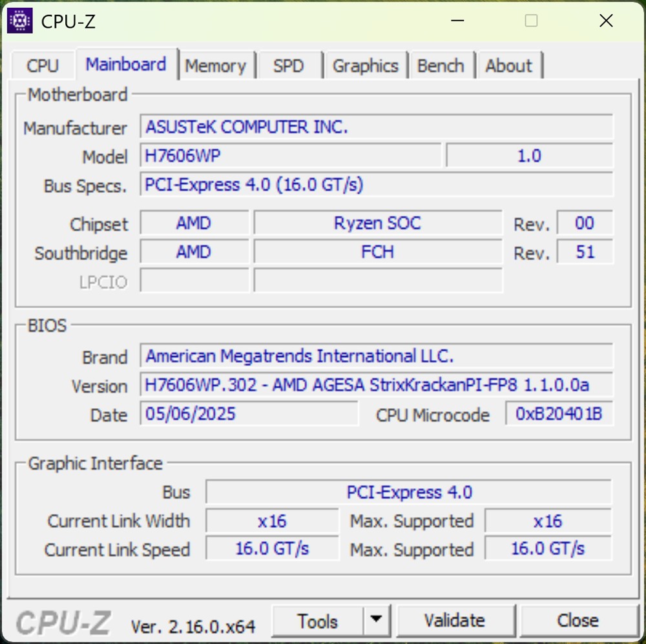Expand the Tools dropdown arrow
The width and height of the screenshot is (646, 644).
pos(377,621)
